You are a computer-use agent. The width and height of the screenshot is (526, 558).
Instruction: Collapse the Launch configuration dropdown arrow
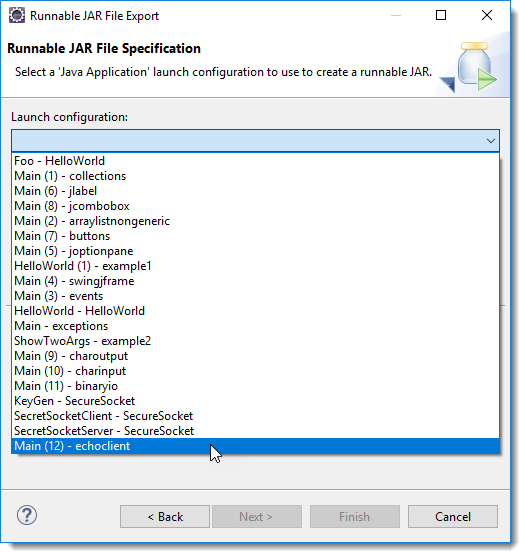[491, 141]
